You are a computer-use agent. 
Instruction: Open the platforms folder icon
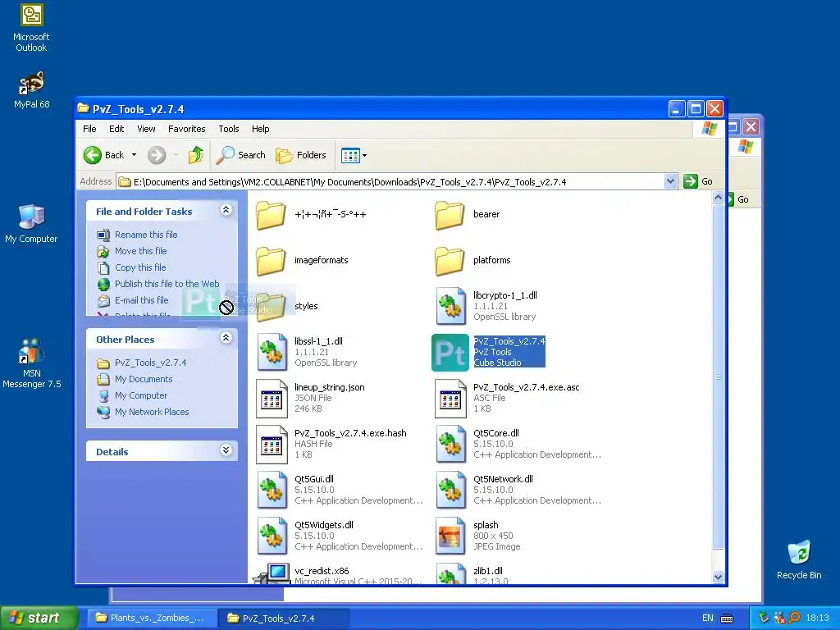coord(449,261)
